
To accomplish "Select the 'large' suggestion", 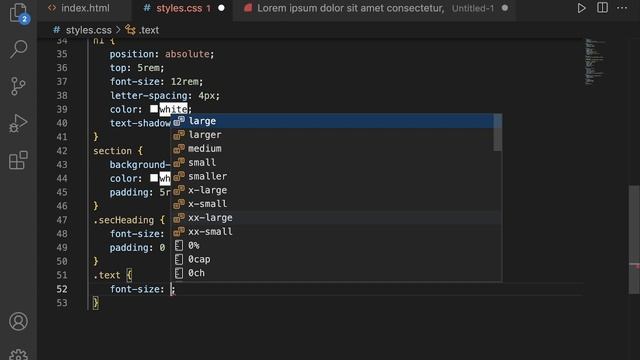I will 332,121.
